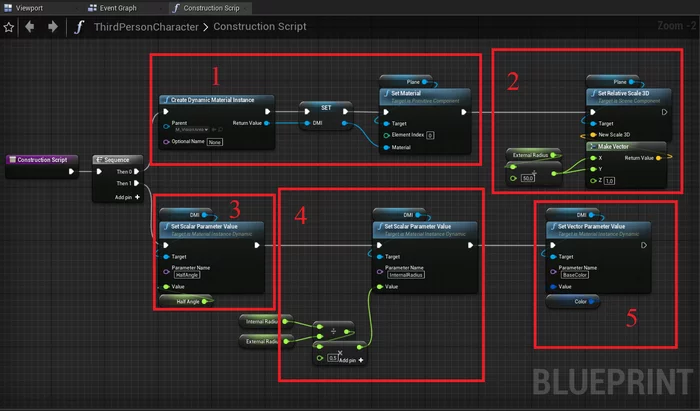Click the New Scale 3D pin
700x411 pixels.
tap(593, 135)
